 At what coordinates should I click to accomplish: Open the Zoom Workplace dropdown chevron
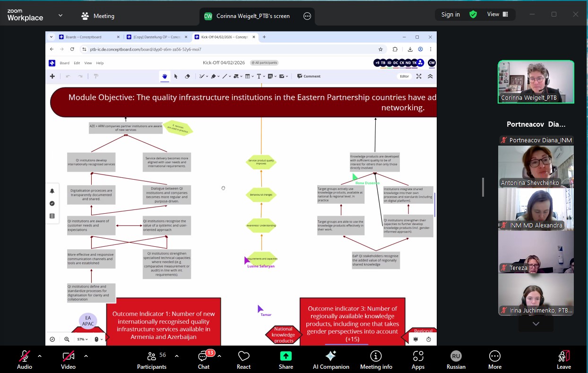(x=61, y=15)
